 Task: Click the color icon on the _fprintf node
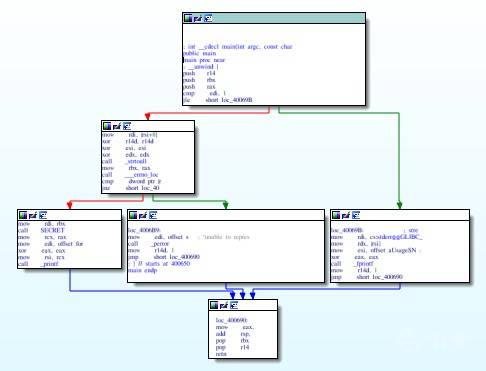tap(336, 215)
